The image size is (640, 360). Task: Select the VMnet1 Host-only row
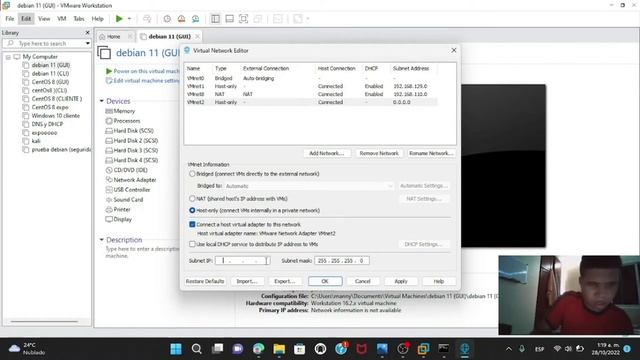[x=311, y=86]
